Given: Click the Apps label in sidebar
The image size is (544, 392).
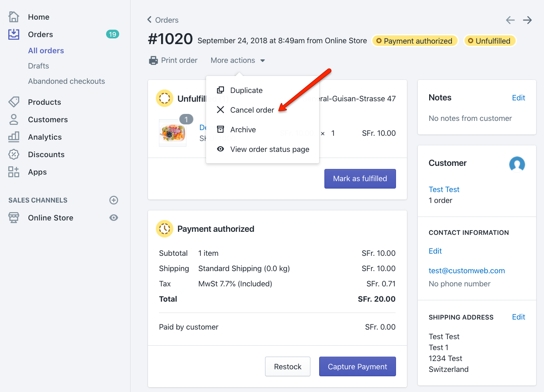Looking at the screenshot, I should click(37, 172).
